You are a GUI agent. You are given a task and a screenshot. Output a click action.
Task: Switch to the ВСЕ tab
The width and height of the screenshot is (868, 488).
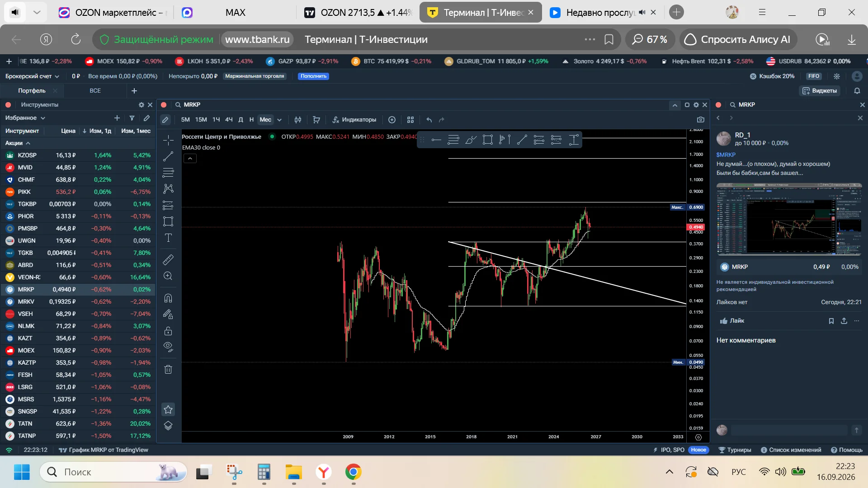pyautogui.click(x=95, y=91)
